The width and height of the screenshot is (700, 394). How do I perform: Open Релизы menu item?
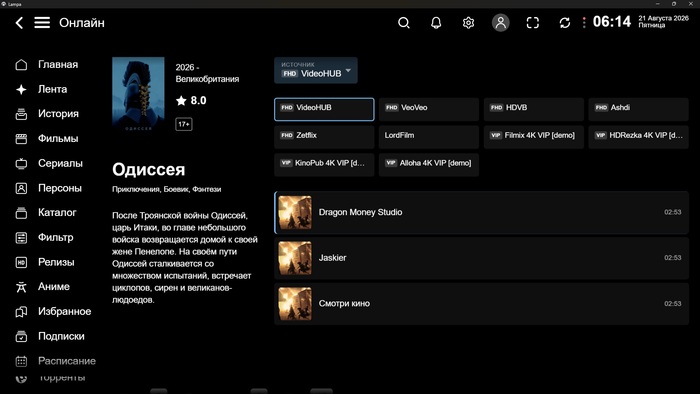tap(56, 262)
